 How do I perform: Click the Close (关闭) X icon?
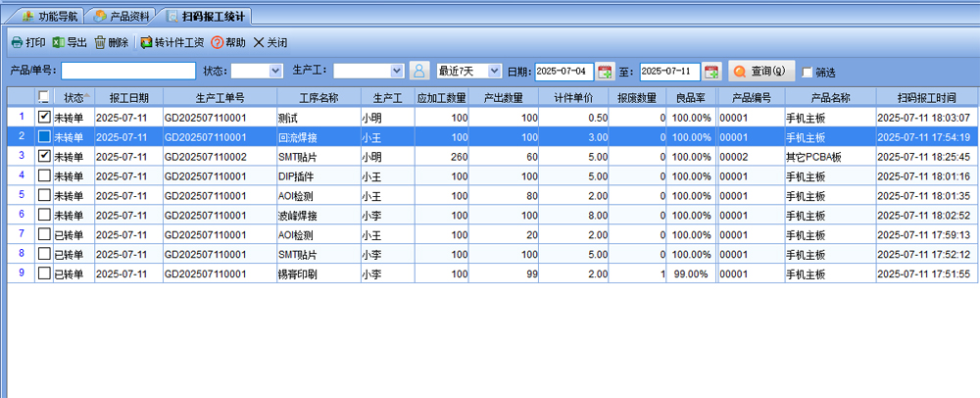point(259,43)
